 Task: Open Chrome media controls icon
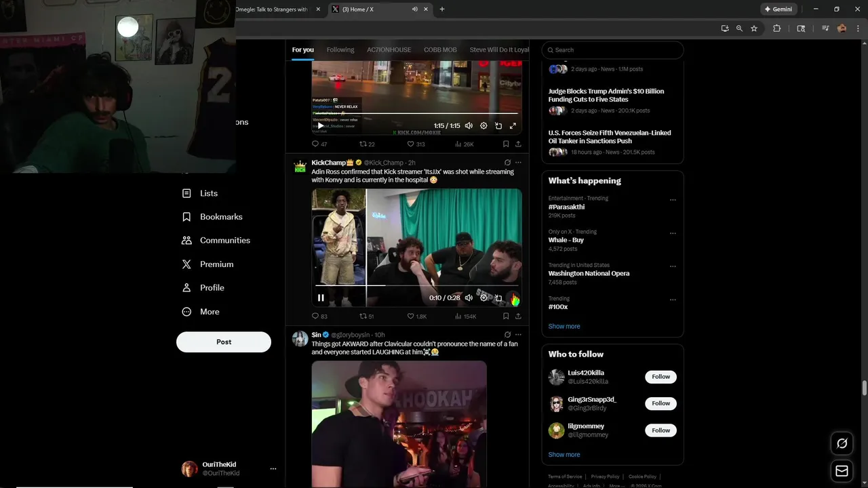pos(825,28)
